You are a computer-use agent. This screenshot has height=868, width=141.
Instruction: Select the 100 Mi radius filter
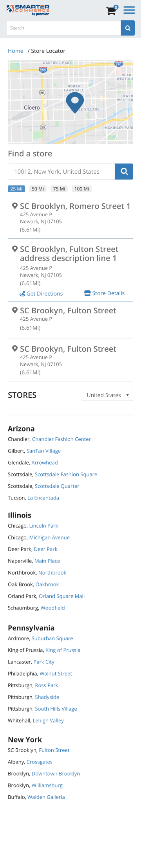coord(81,189)
